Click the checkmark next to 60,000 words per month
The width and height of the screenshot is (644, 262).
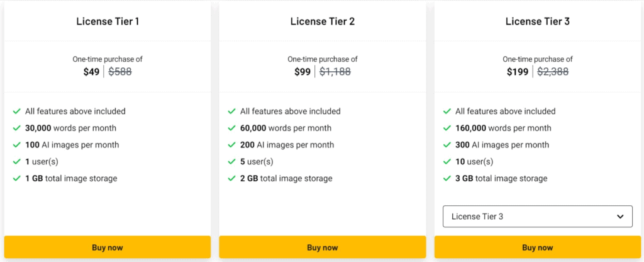232,128
